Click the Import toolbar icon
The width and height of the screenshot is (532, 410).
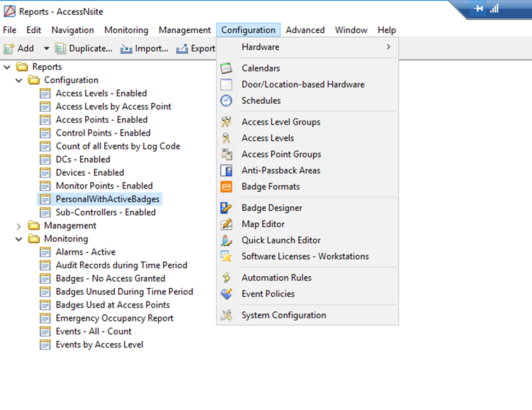pos(126,49)
